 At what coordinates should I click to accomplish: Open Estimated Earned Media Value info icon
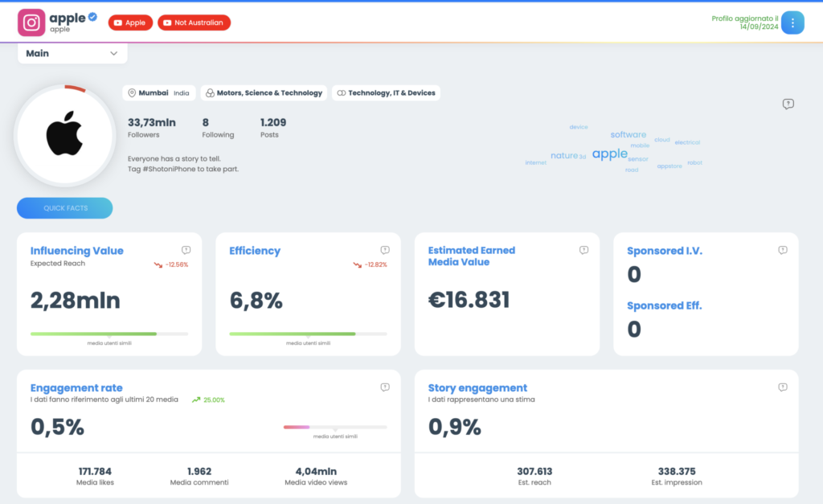click(x=583, y=251)
